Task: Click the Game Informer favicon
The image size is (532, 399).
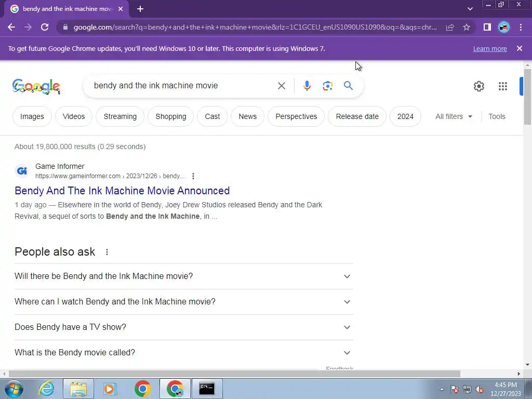Action: [22, 170]
